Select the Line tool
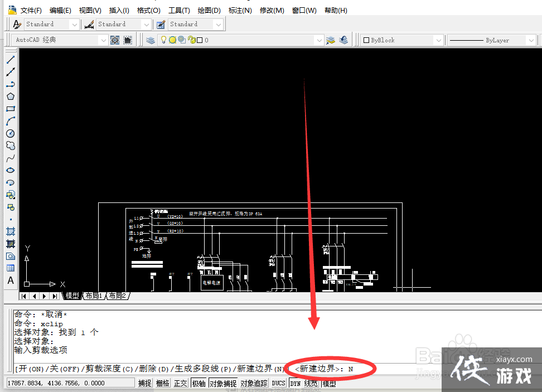 [x=10, y=60]
